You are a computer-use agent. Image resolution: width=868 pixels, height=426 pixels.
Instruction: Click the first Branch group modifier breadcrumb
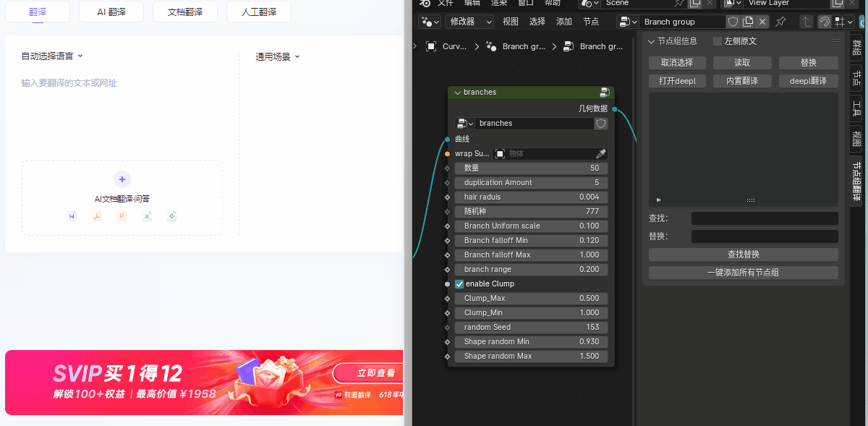(x=516, y=46)
